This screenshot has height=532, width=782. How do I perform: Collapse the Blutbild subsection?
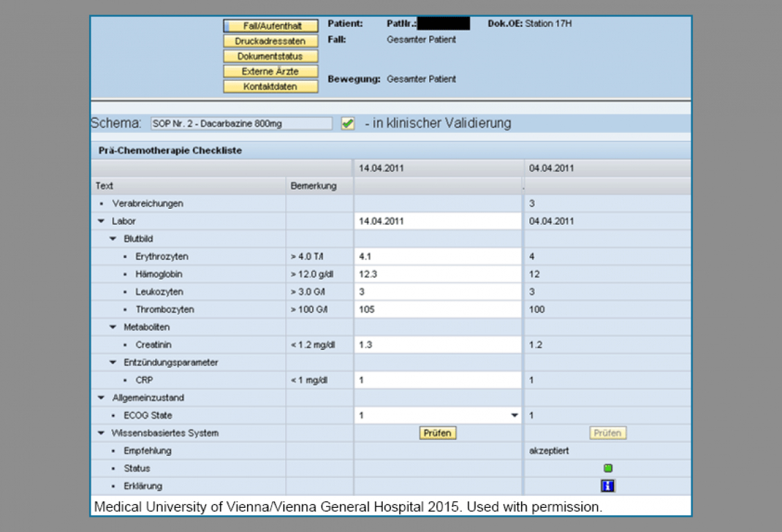point(113,239)
